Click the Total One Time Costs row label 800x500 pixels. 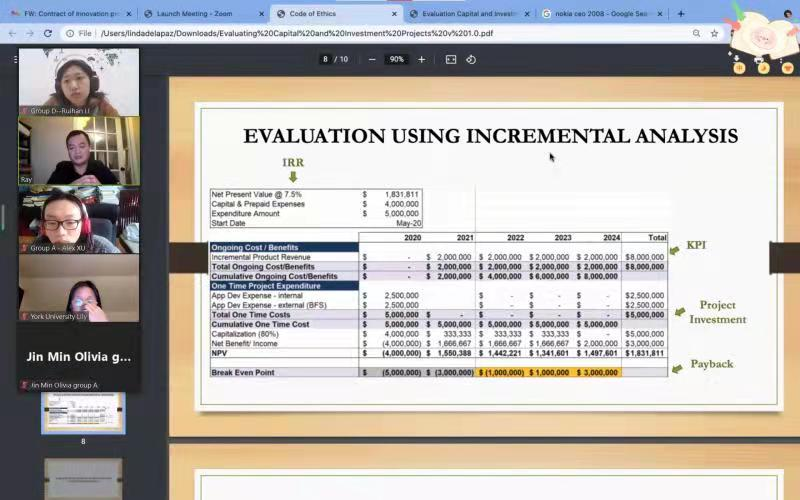click(251, 315)
